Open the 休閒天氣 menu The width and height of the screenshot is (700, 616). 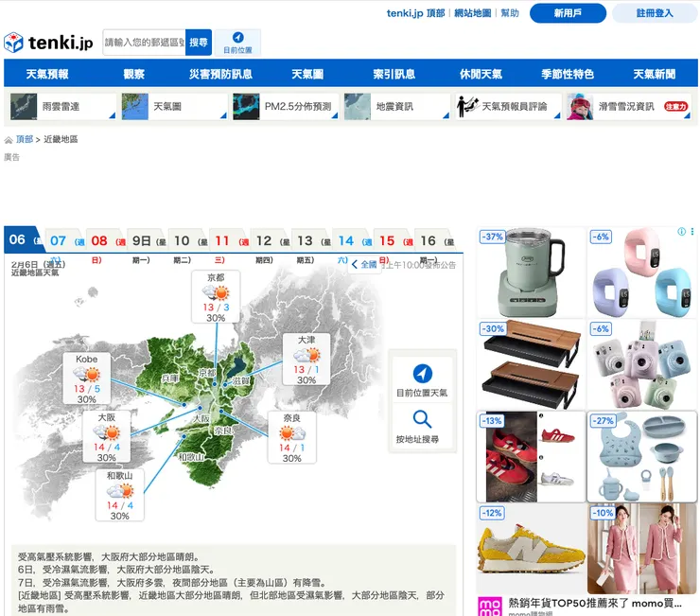click(x=481, y=74)
